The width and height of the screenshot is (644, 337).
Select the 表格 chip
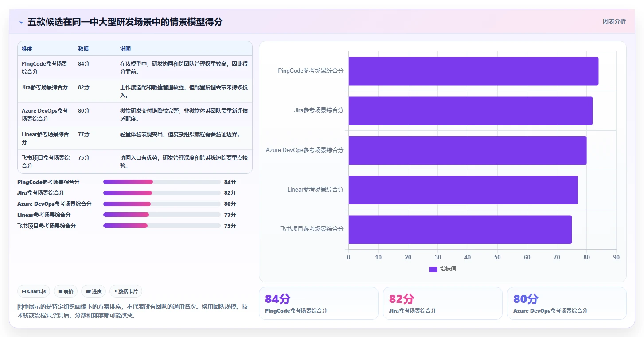click(x=66, y=291)
